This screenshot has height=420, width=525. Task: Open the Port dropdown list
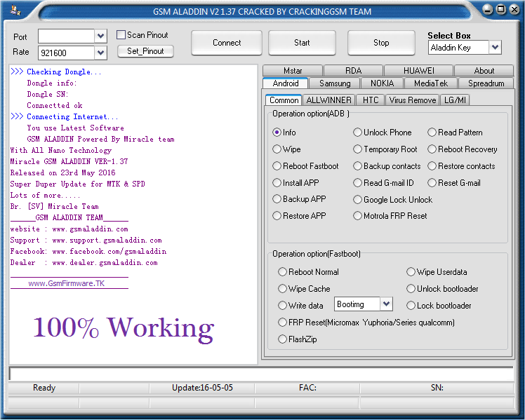[x=100, y=36]
